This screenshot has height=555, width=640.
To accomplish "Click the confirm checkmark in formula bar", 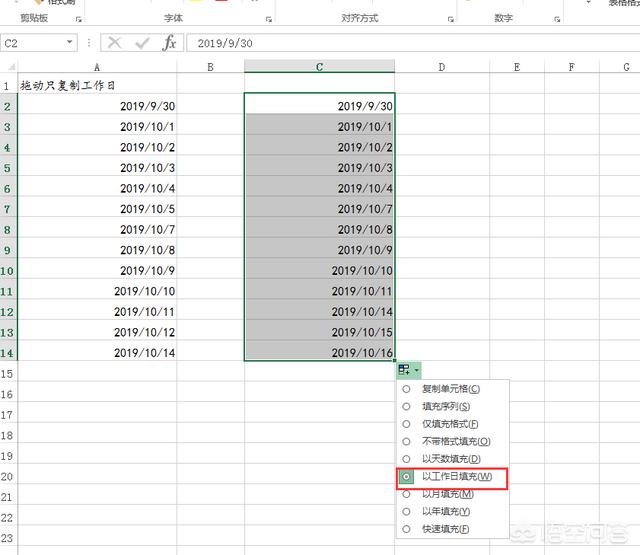I will 143,43.
